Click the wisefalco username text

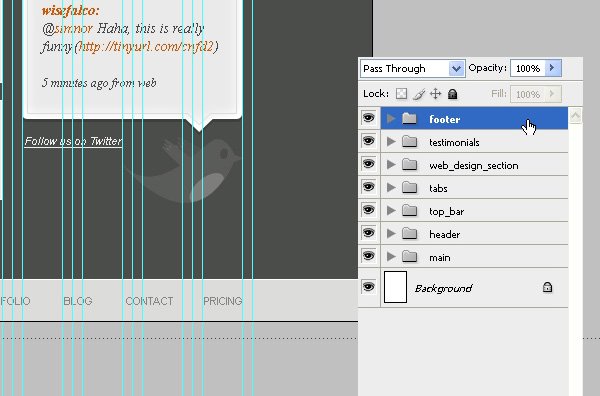tap(70, 11)
